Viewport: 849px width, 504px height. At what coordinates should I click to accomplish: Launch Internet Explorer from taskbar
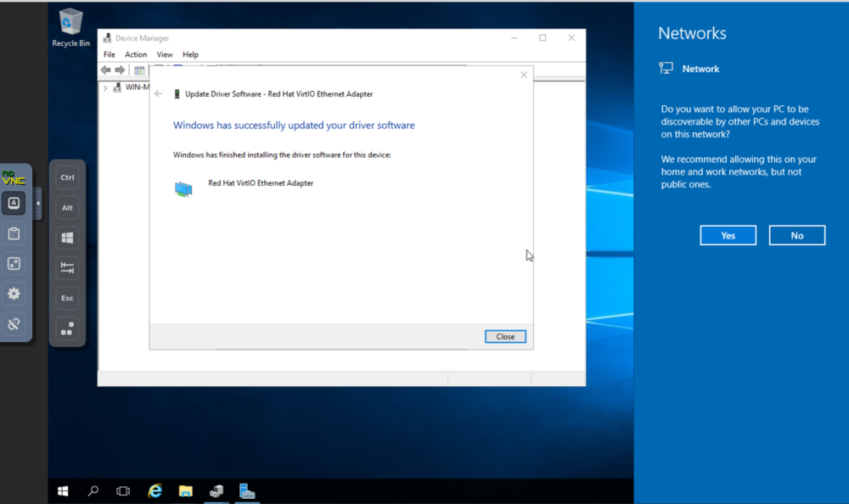155,491
